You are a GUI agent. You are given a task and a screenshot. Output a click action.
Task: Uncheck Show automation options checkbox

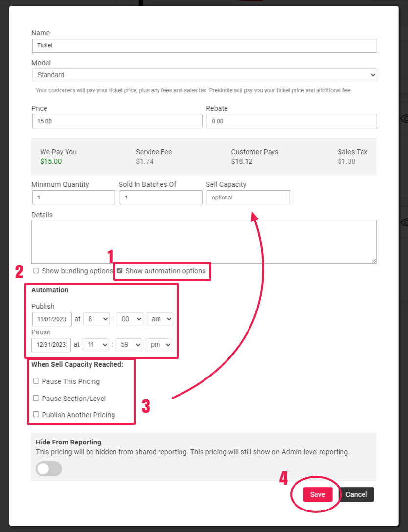point(120,271)
